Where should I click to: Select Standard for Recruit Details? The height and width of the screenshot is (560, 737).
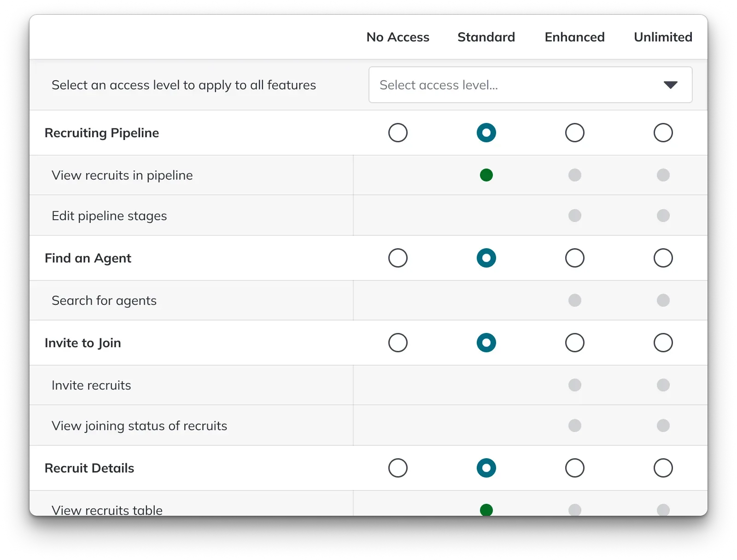point(486,468)
